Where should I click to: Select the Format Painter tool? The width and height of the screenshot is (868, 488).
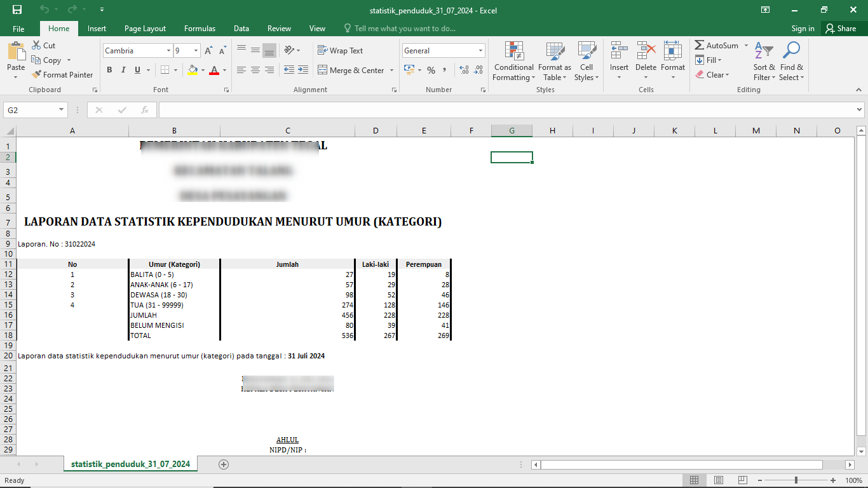[62, 74]
